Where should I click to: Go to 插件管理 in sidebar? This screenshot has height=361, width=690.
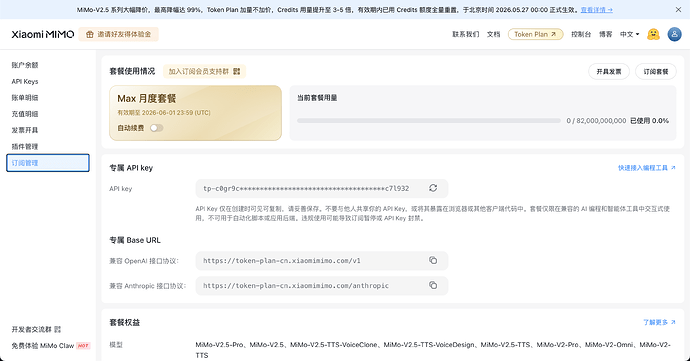tap(25, 147)
